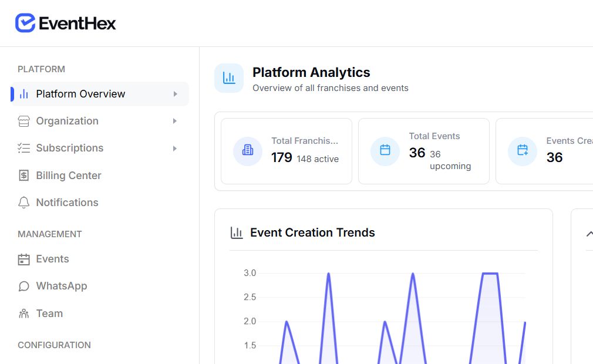The width and height of the screenshot is (593, 364).
Task: Click the Team people icon
Action: [x=23, y=314]
